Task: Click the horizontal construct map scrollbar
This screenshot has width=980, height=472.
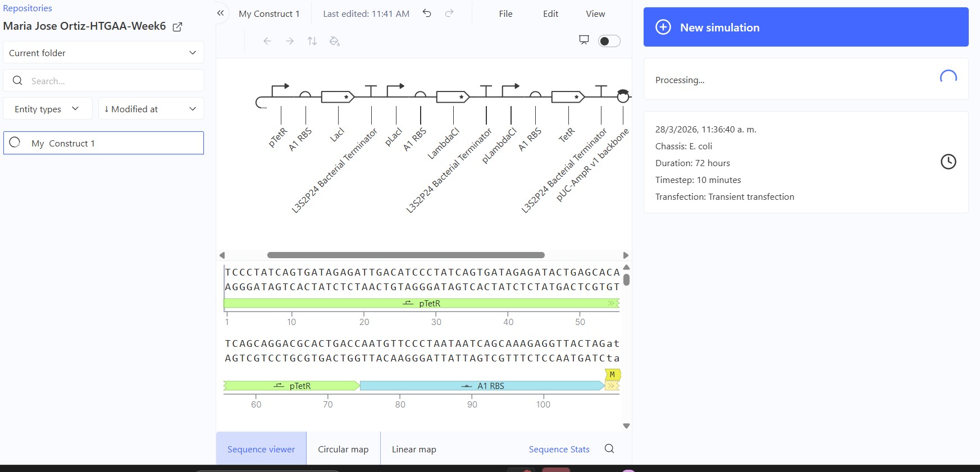Action: [406, 255]
